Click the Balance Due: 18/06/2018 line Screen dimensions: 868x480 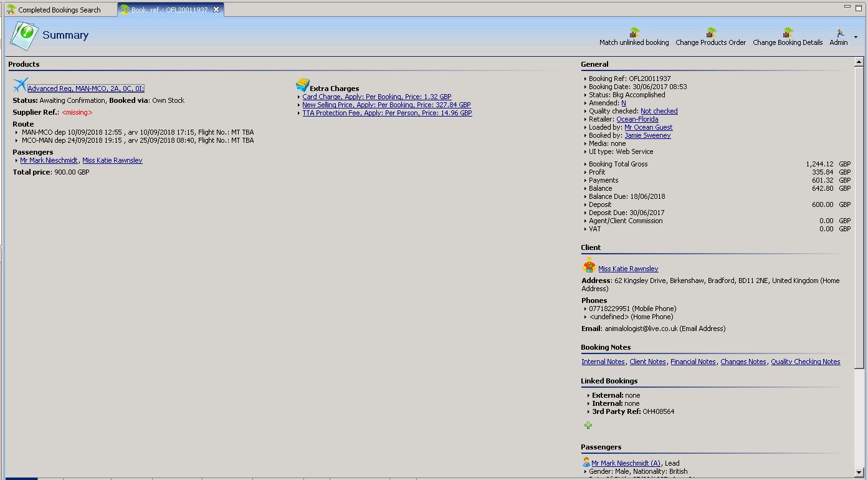pyautogui.click(x=627, y=197)
